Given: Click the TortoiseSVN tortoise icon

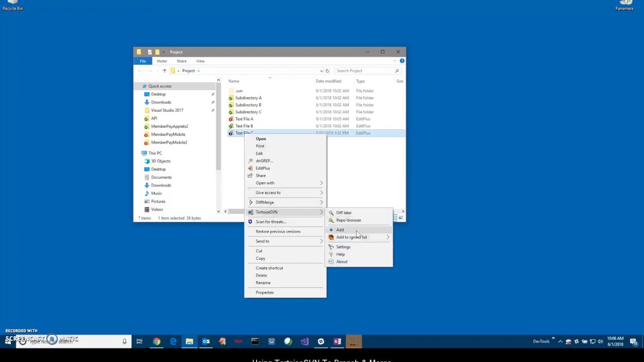Looking at the screenshot, I should [x=251, y=212].
